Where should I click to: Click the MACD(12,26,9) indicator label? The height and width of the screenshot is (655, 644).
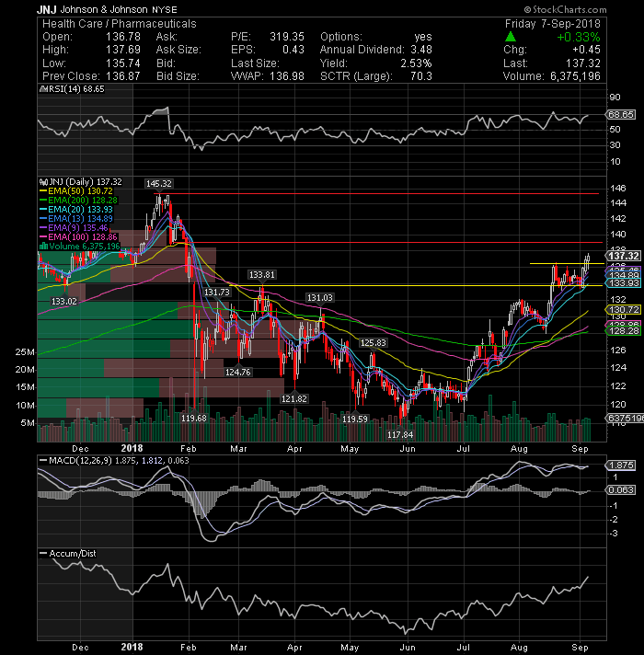click(80, 461)
